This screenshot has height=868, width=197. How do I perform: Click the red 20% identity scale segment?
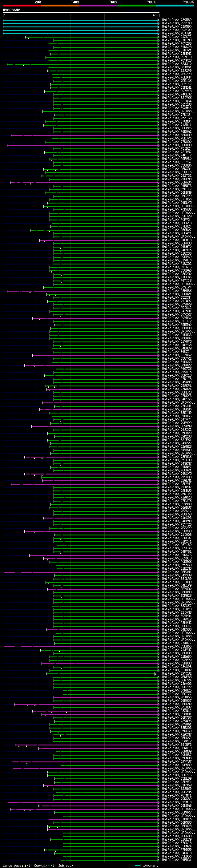(x=22, y=6)
